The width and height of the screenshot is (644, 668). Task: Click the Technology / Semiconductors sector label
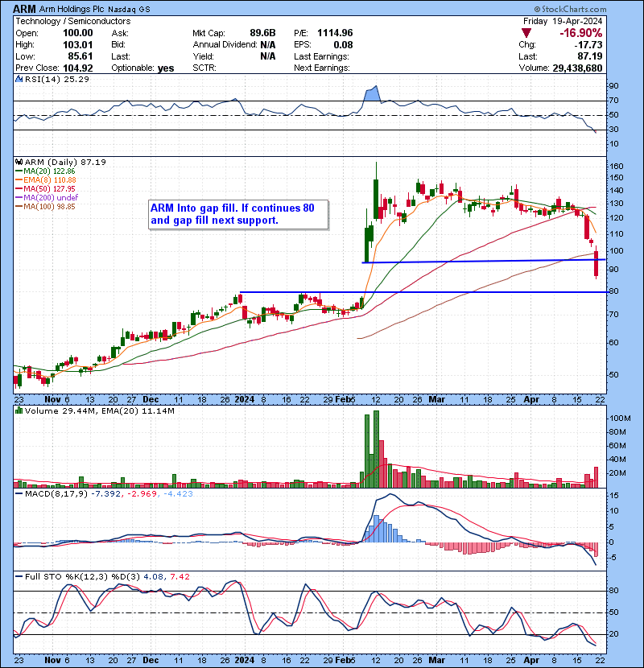[x=73, y=21]
